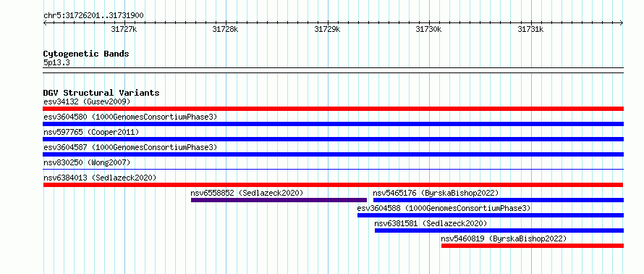Click the 31727k ruler position
Screen dimensions: 644x274
click(124, 29)
